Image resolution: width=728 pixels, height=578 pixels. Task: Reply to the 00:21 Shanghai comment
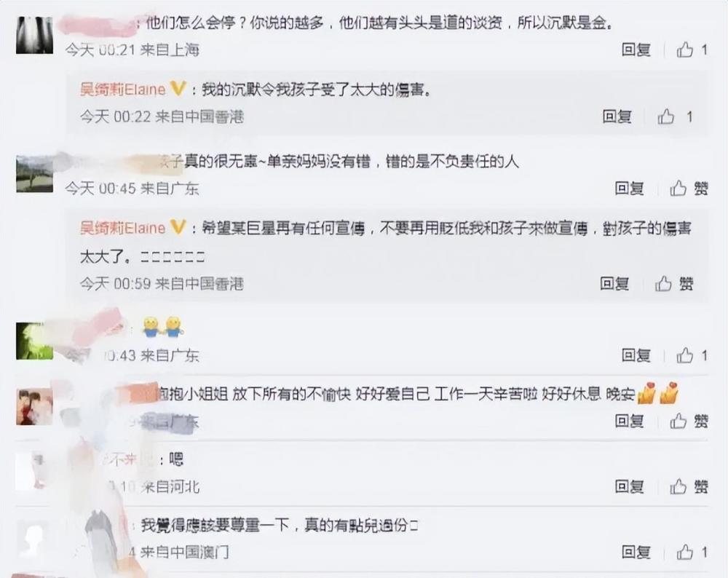coord(636,50)
